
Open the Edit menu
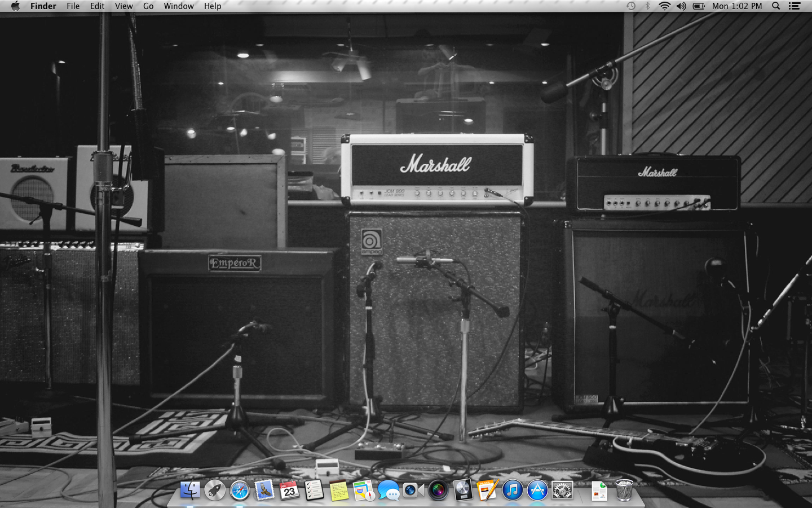(98, 6)
